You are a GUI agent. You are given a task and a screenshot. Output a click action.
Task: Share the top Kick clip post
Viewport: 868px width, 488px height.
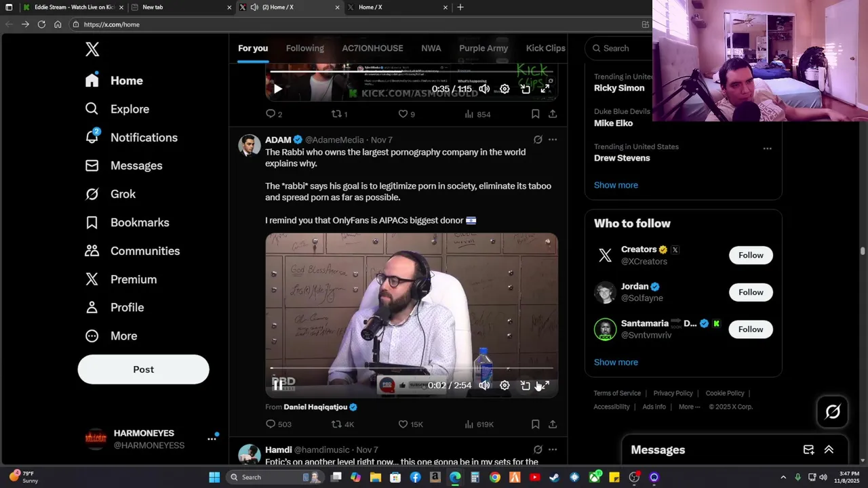pyautogui.click(x=553, y=114)
